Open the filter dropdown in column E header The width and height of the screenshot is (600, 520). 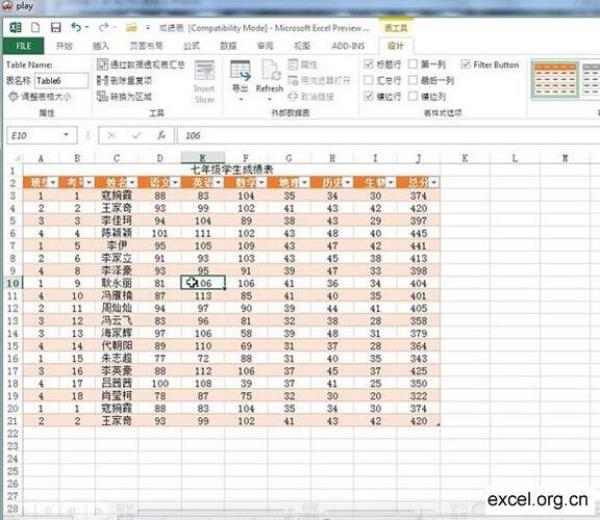point(218,183)
